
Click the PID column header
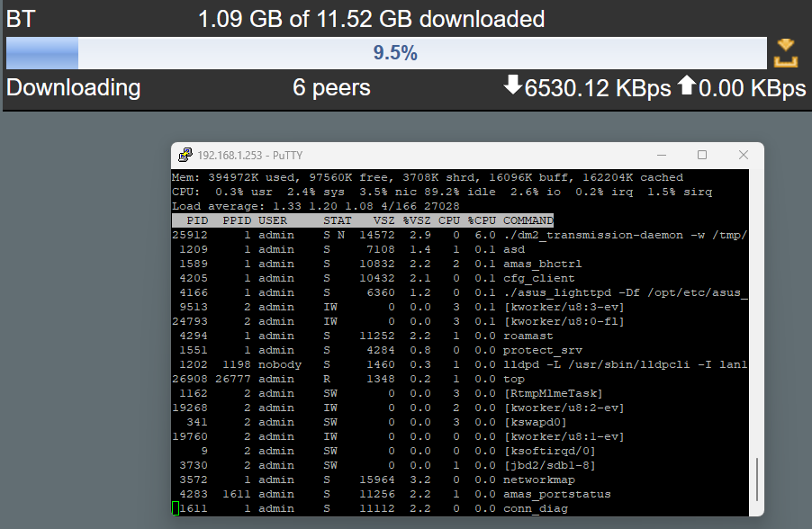(197, 220)
